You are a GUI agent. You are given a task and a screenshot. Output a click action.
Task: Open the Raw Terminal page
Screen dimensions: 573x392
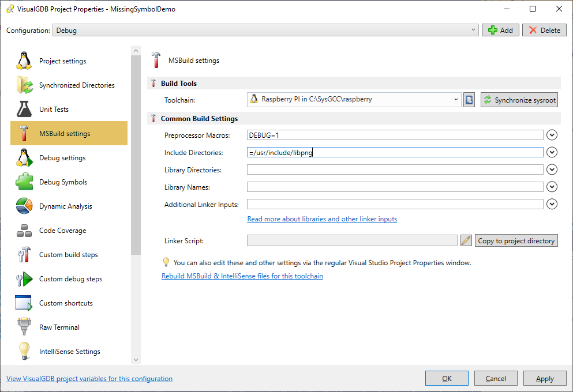(x=69, y=327)
